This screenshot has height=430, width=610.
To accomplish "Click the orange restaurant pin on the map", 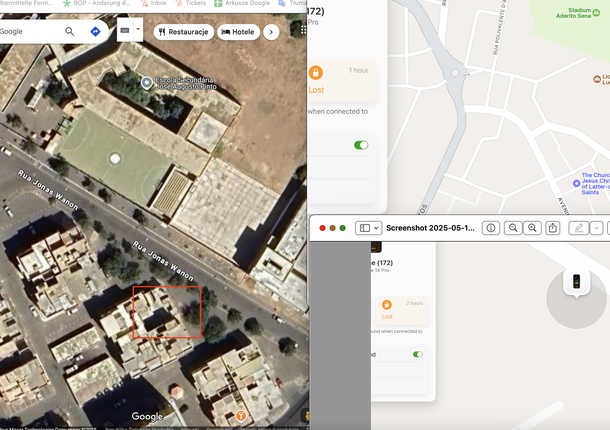I will (241, 415).
